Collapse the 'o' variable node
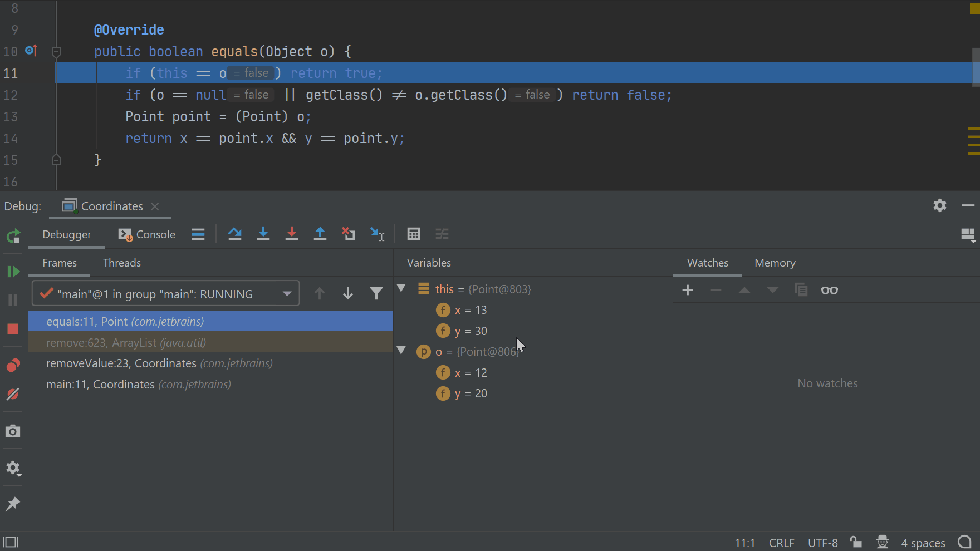980x551 pixels. click(401, 351)
